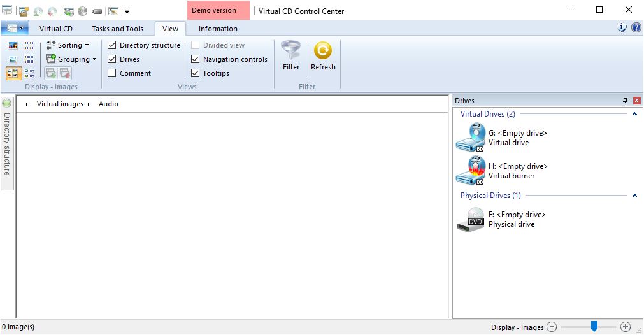This screenshot has width=644, height=335.
Task: Enable the Comment checkbox
Action: coord(111,73)
